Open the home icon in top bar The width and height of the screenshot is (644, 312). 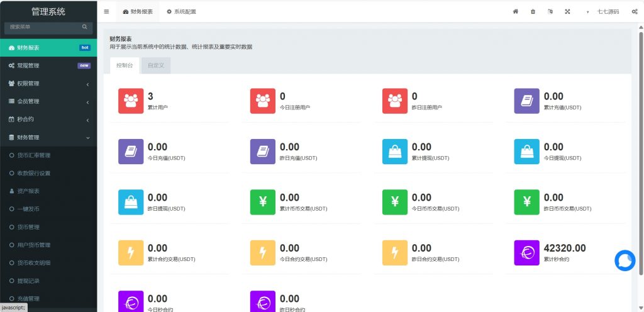click(x=516, y=11)
